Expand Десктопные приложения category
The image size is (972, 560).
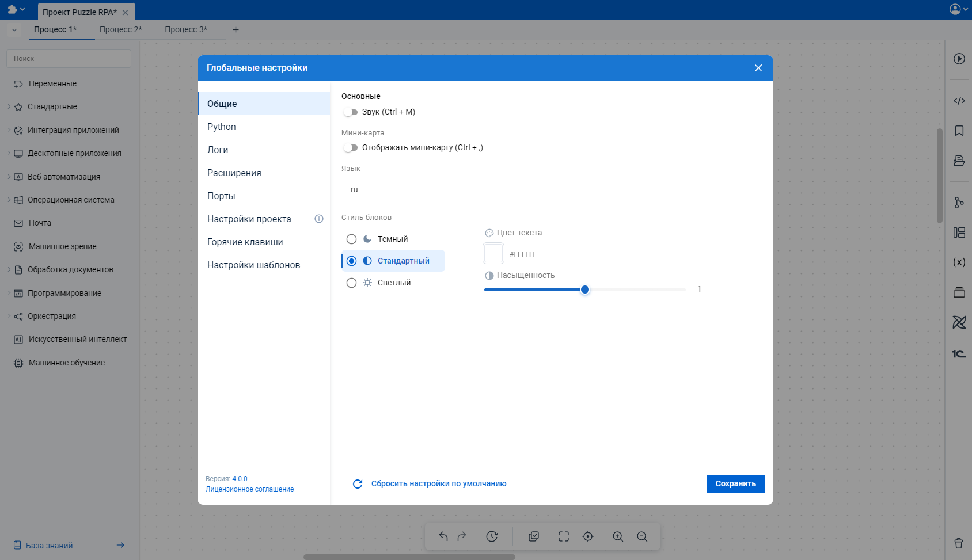click(x=9, y=153)
